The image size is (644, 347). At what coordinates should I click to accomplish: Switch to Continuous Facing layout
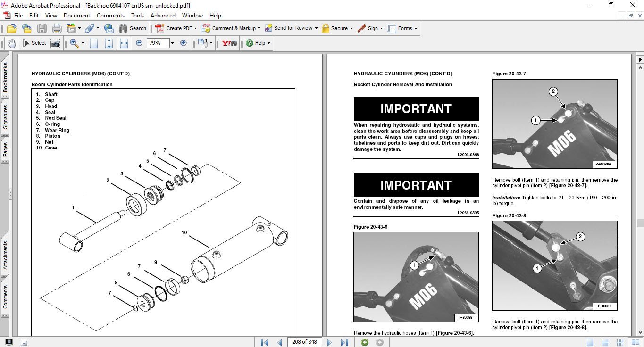(x=619, y=342)
